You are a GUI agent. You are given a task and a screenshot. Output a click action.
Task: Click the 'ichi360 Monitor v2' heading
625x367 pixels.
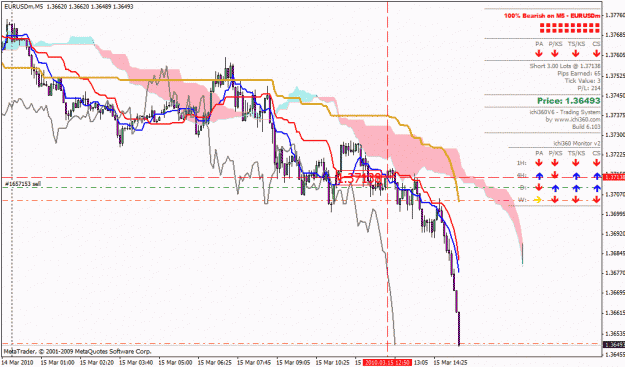pos(577,143)
